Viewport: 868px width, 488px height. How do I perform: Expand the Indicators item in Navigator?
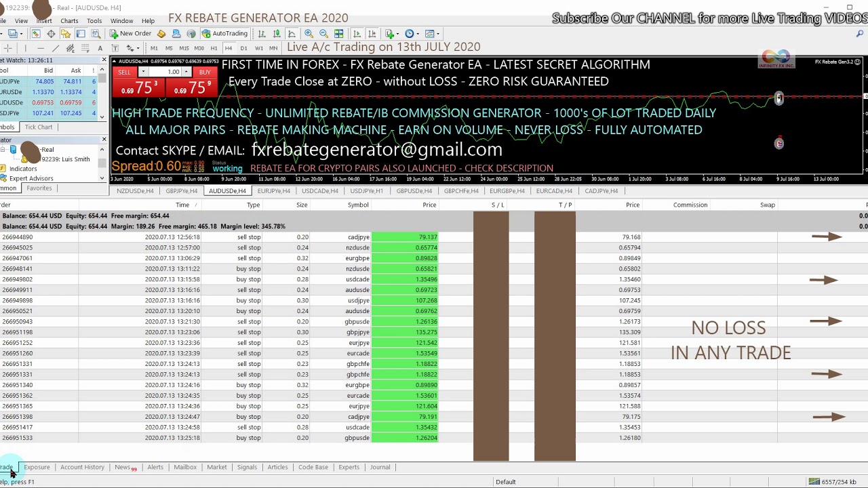coord(23,169)
